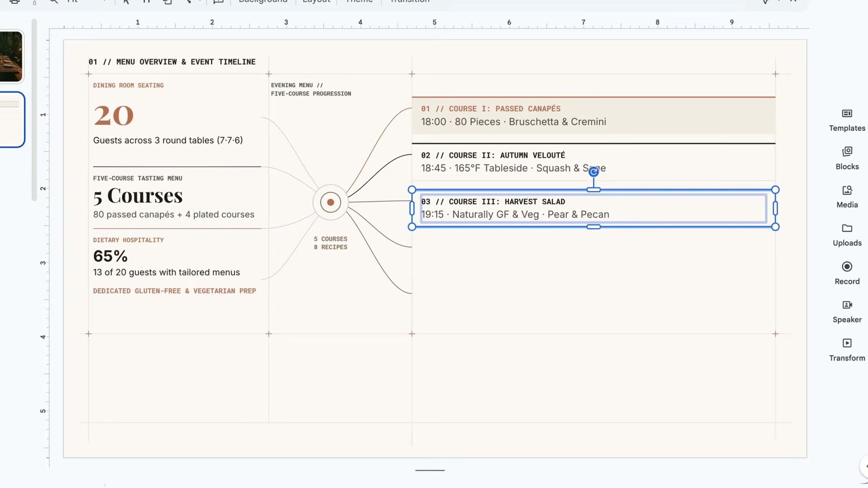The width and height of the screenshot is (868, 488).
Task: Open the Speaker panel
Action: pyautogui.click(x=847, y=312)
